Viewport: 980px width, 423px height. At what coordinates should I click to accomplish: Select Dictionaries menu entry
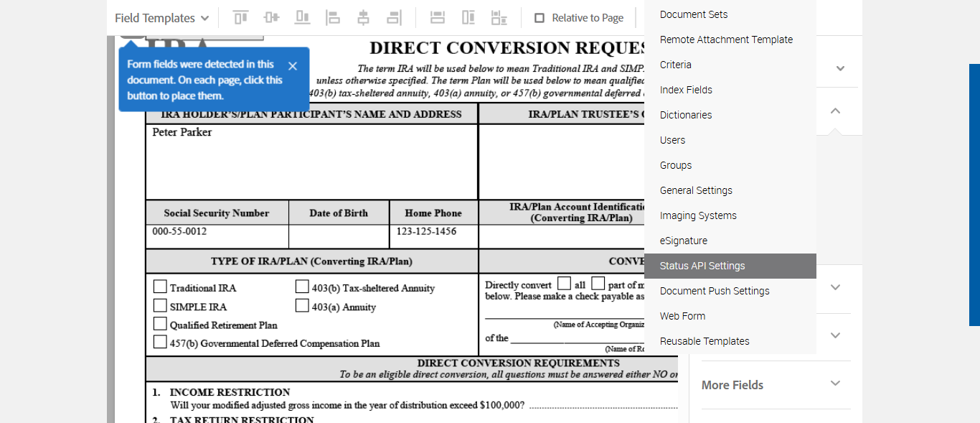[x=730, y=115]
